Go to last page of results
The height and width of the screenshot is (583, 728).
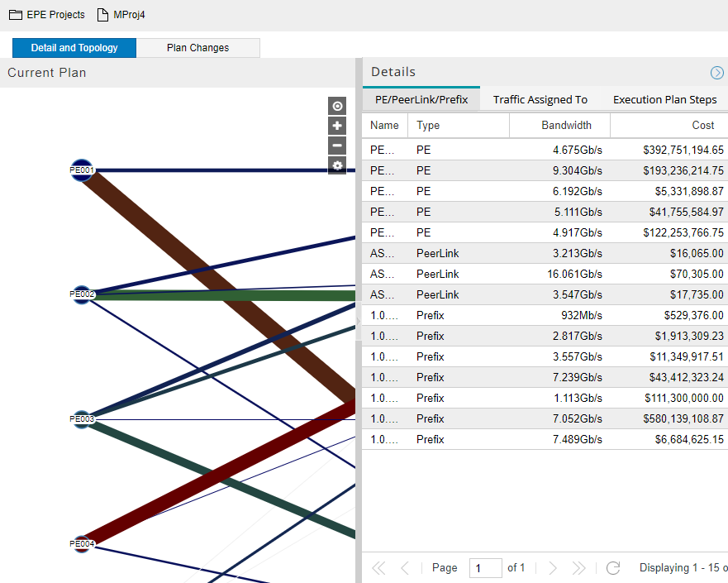(578, 567)
